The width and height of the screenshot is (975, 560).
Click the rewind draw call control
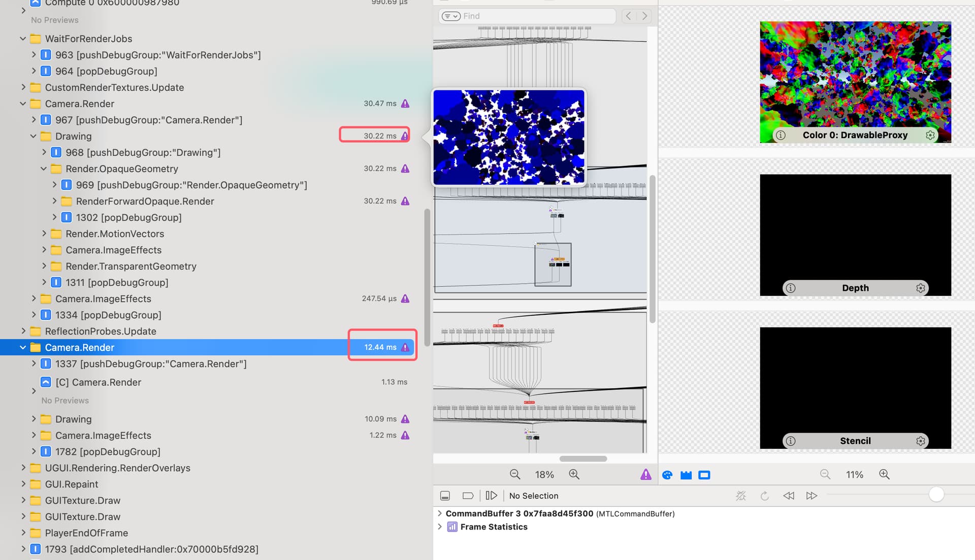pos(788,496)
